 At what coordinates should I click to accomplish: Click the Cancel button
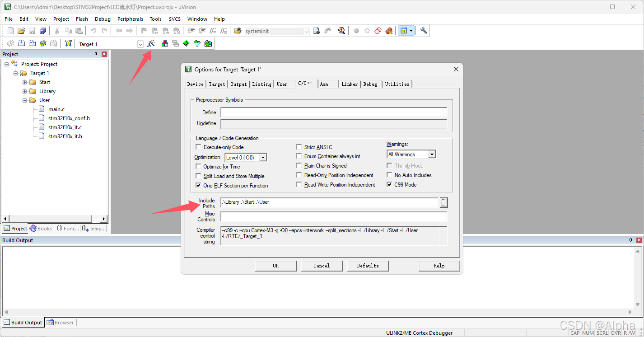point(322,266)
